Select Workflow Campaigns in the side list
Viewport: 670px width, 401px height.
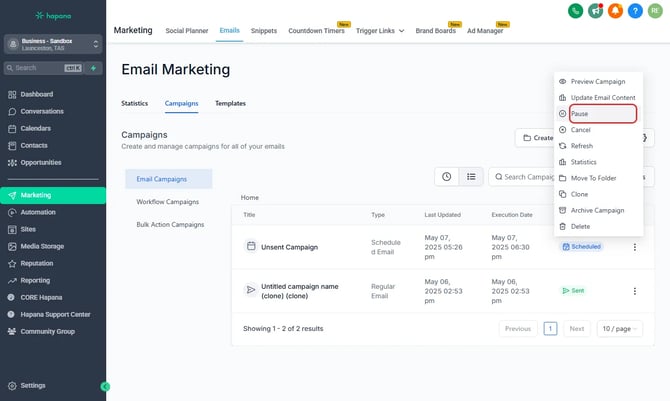[168, 202]
